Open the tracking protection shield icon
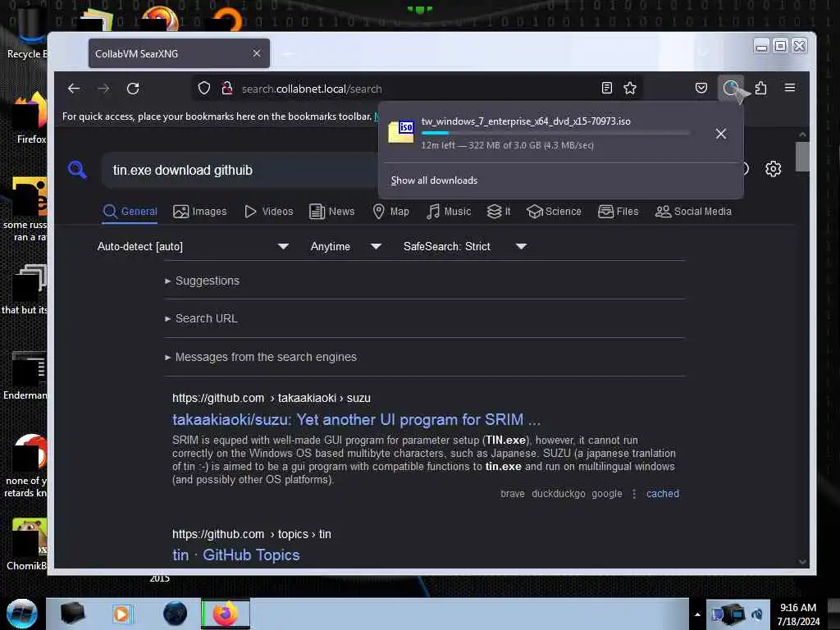Image resolution: width=840 pixels, height=630 pixels. (x=204, y=89)
